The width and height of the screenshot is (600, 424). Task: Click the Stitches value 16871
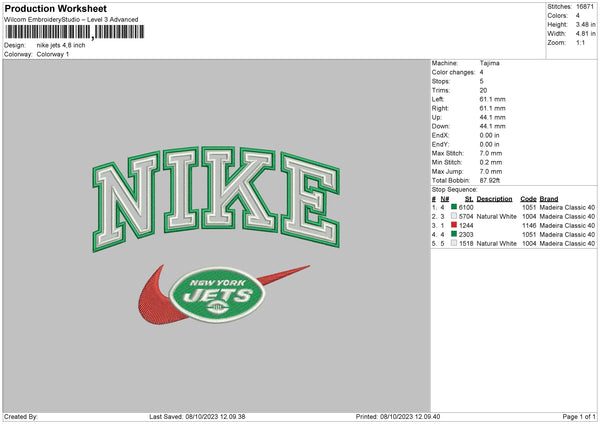point(585,7)
